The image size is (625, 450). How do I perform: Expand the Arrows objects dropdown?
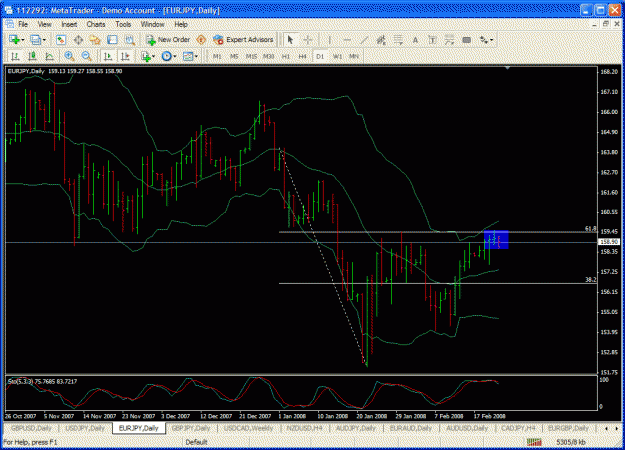491,40
